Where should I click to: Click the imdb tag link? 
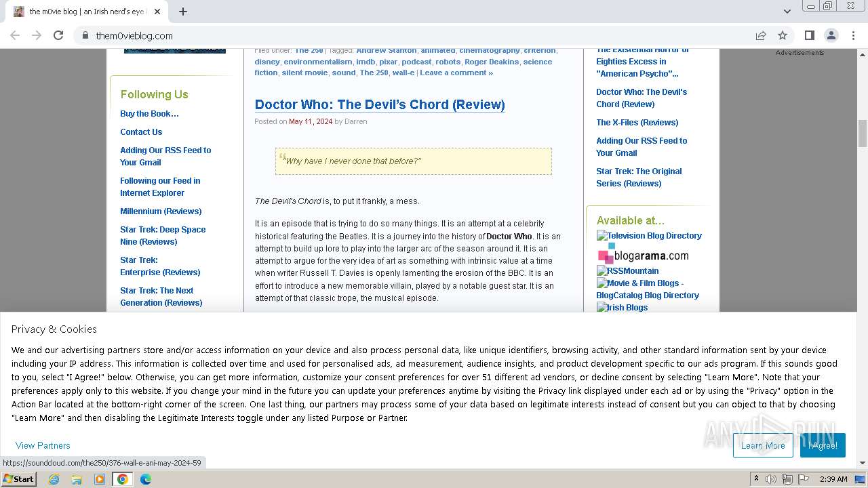pos(366,62)
